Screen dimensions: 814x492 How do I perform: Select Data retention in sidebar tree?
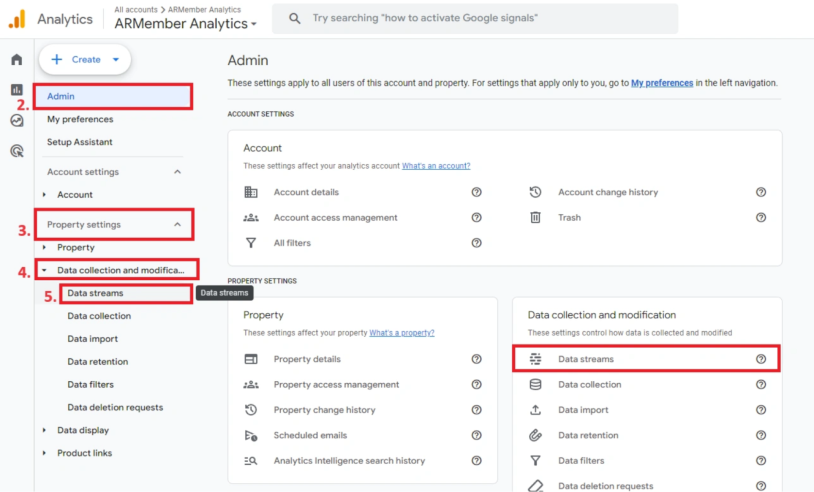click(x=98, y=362)
